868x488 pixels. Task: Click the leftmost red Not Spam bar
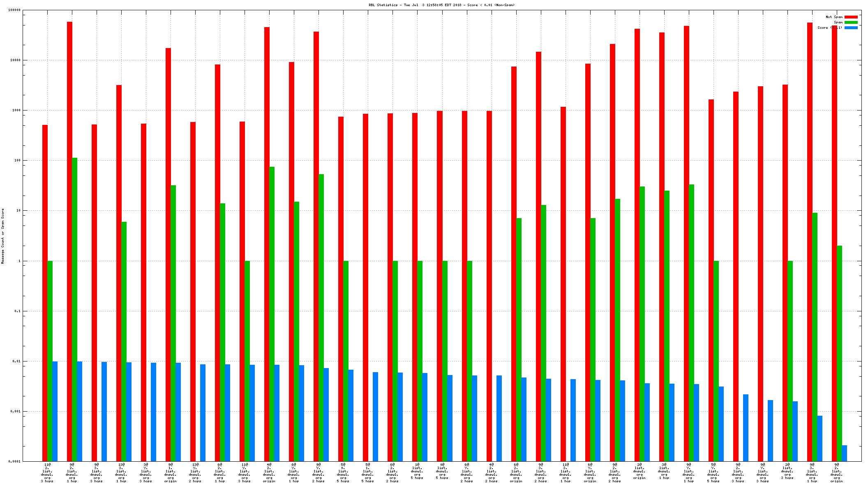(x=45, y=288)
